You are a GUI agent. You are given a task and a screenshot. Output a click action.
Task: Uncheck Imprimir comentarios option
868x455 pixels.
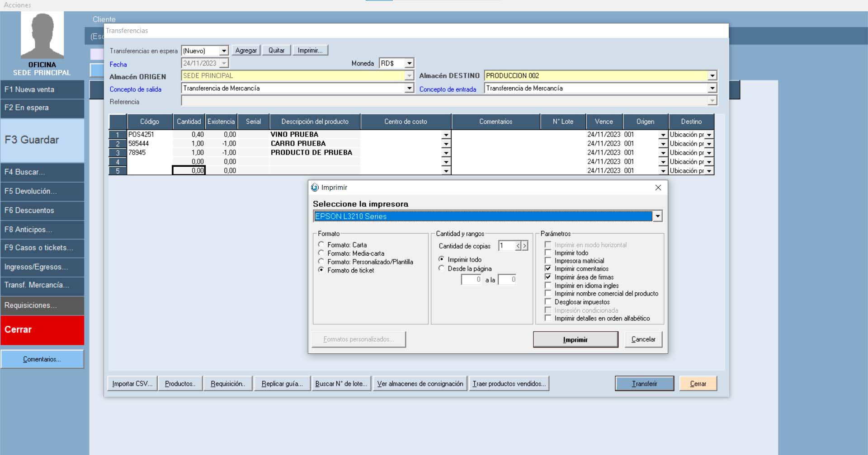pyautogui.click(x=548, y=269)
